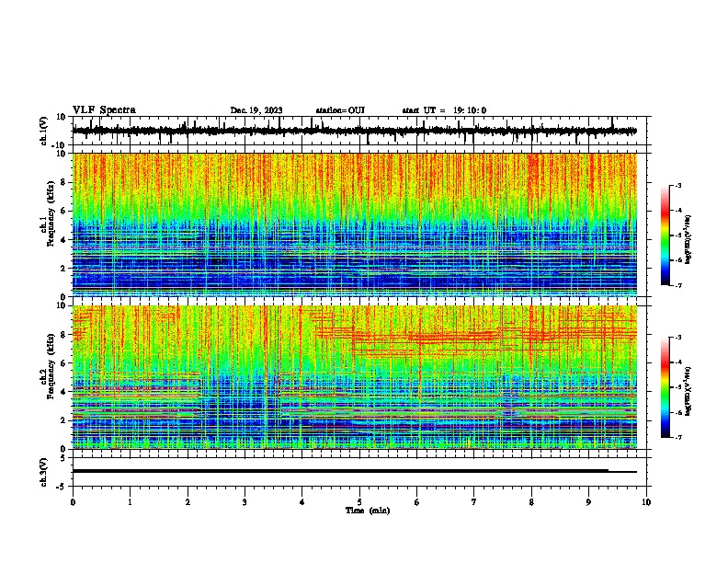Click time axis tick label "4"
This screenshot has width=728, height=563.
302,502
